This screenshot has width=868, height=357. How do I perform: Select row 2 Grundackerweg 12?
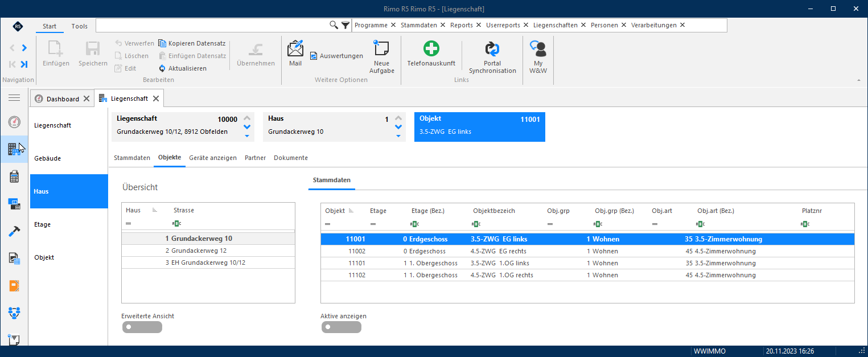[x=208, y=251]
